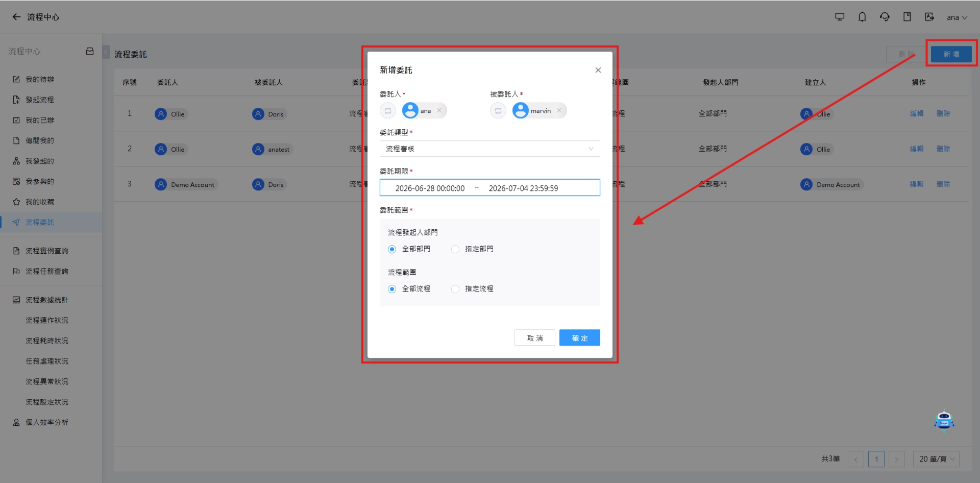
Task: Click 編輯 link in row 1
Action: pyautogui.click(x=917, y=113)
